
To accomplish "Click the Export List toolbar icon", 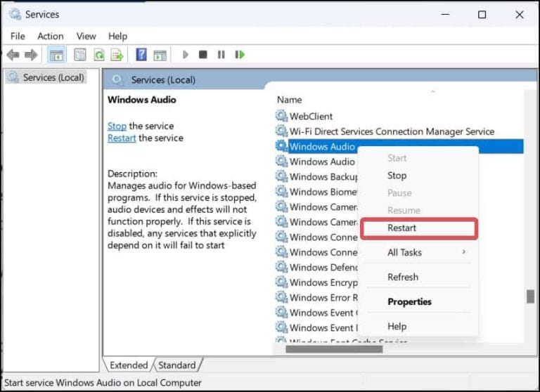I will pos(117,55).
